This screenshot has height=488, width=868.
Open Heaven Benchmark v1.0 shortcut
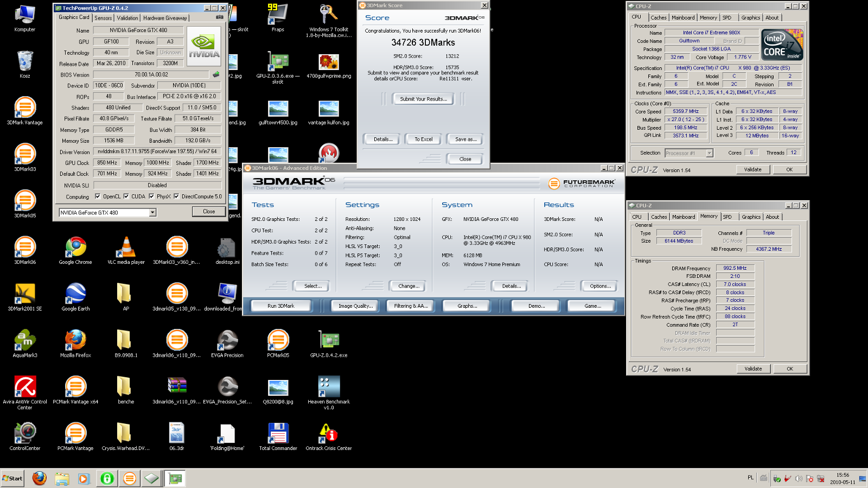pos(329,392)
